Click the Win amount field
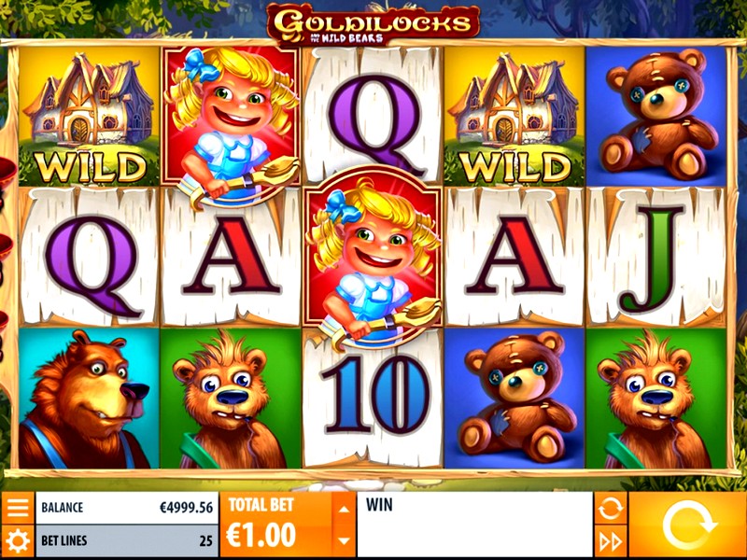The image size is (747, 560). coord(474,525)
